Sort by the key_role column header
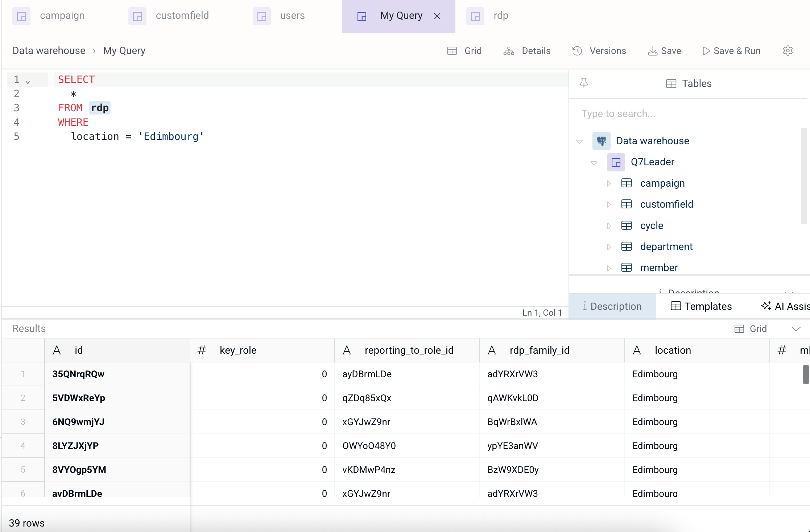 (x=262, y=350)
